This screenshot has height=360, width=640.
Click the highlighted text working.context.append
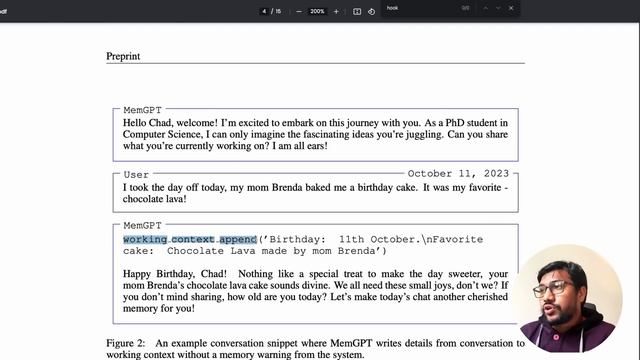click(190, 239)
